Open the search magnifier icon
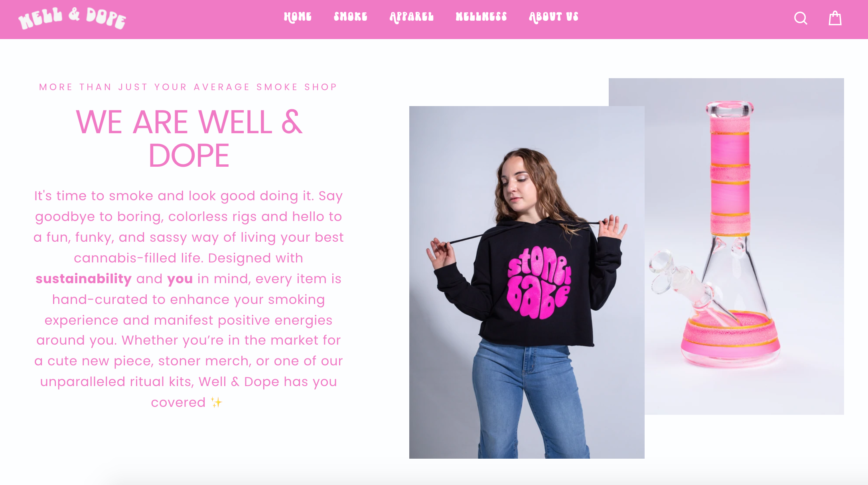The height and width of the screenshot is (485, 868). tap(801, 18)
